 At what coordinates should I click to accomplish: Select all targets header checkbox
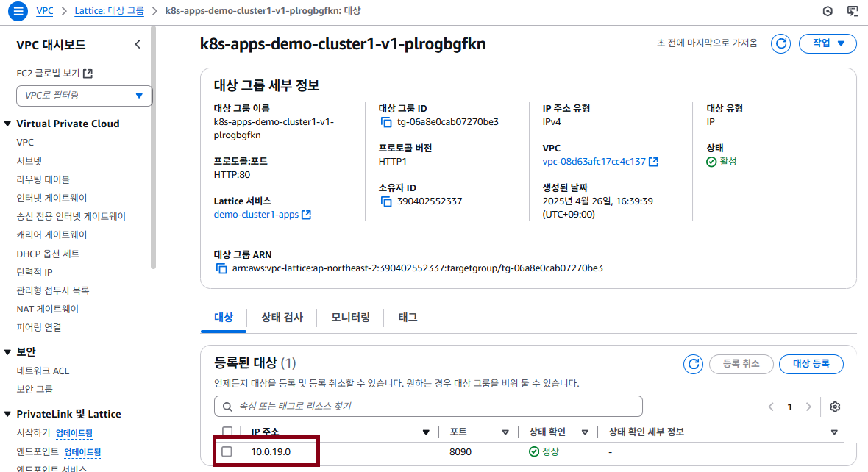click(x=227, y=432)
